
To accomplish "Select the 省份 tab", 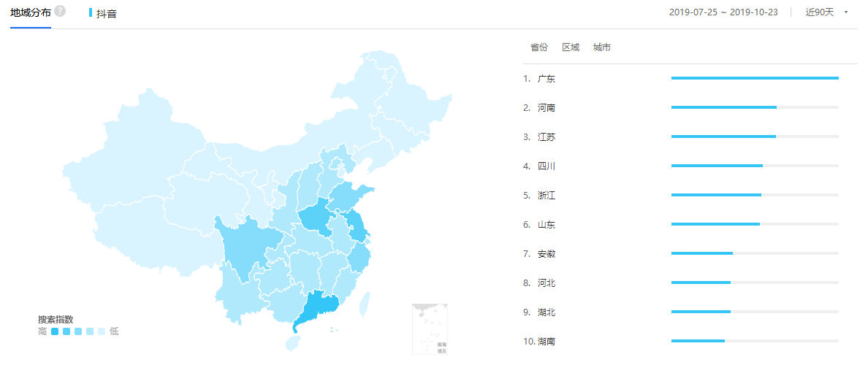I will point(538,47).
